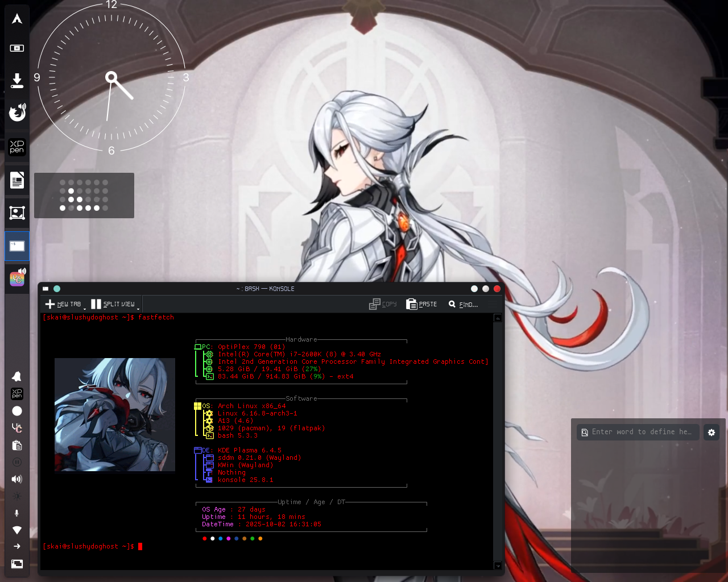Open the clipboard tray icon
The width and height of the screenshot is (728, 582).
[x=17, y=445]
